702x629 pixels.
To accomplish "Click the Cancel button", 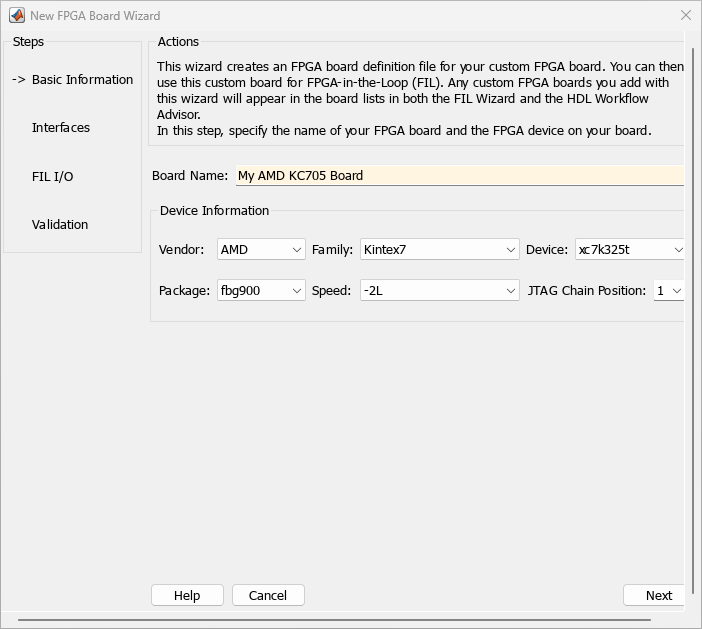I will coord(268,595).
